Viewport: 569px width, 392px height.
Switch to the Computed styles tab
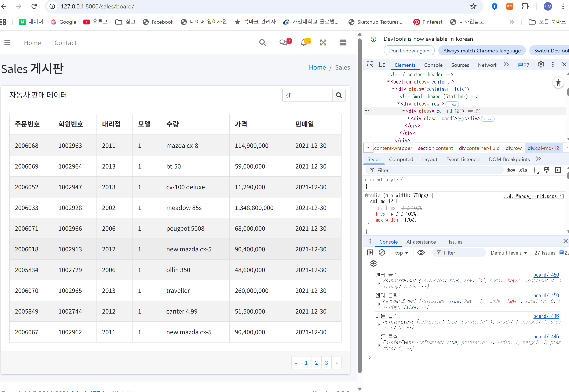(x=401, y=159)
